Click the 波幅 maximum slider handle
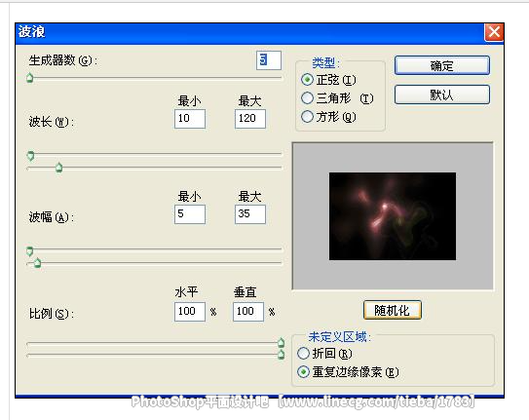This screenshot has width=529, height=420. click(x=37, y=262)
